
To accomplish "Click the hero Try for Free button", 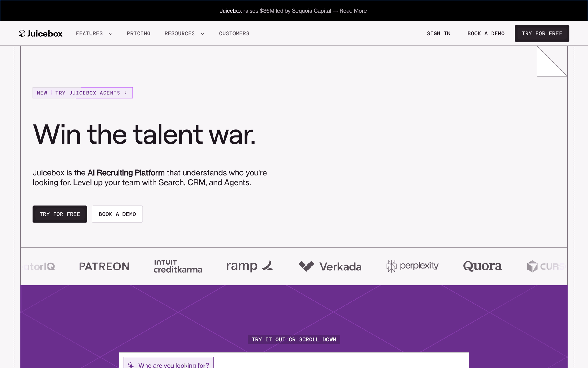I will [60, 214].
